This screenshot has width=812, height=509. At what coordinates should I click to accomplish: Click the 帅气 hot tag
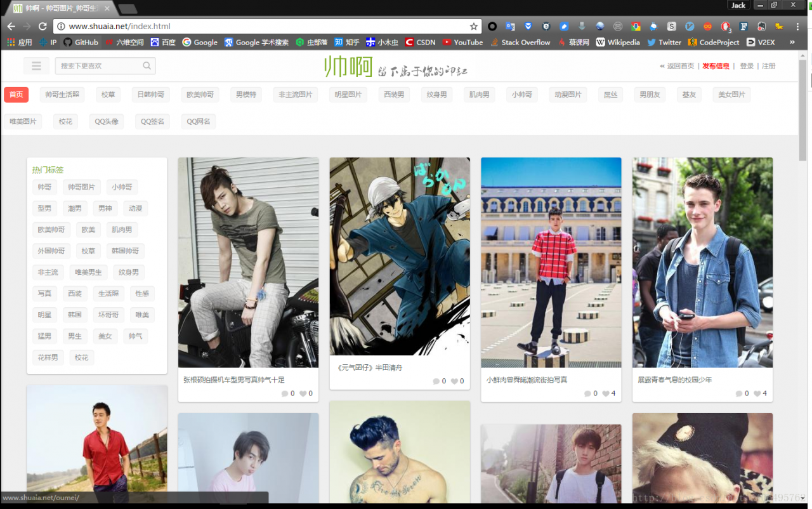point(136,336)
